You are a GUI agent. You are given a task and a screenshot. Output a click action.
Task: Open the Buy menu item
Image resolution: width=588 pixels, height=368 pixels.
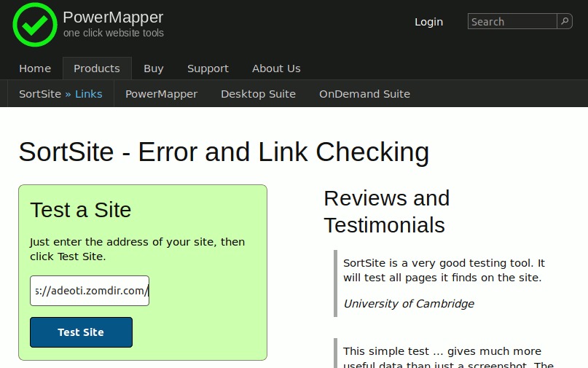click(154, 68)
